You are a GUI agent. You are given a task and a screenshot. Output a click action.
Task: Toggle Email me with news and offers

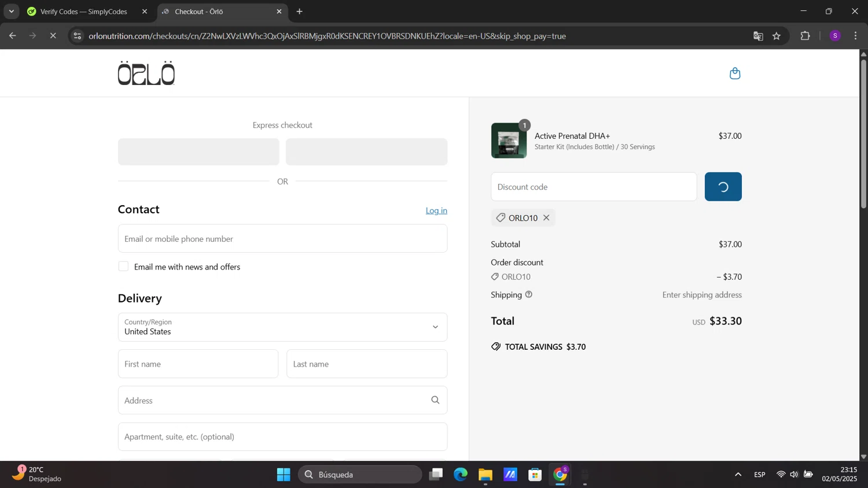pos(123,267)
